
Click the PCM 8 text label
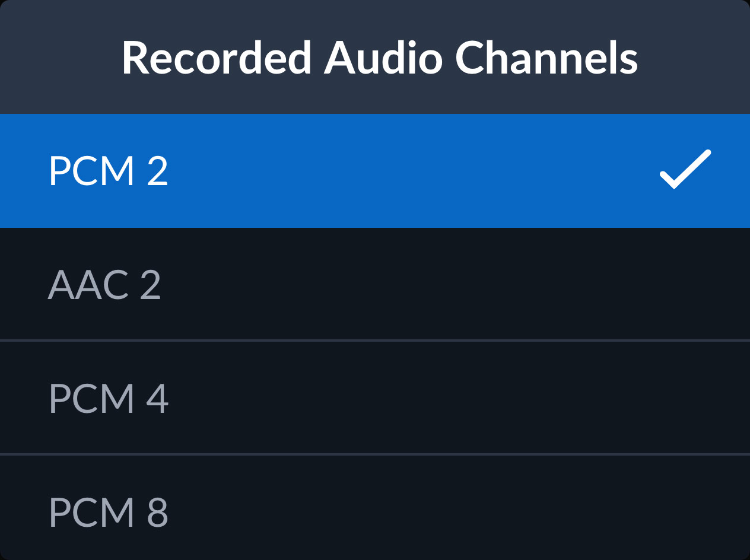(x=109, y=512)
